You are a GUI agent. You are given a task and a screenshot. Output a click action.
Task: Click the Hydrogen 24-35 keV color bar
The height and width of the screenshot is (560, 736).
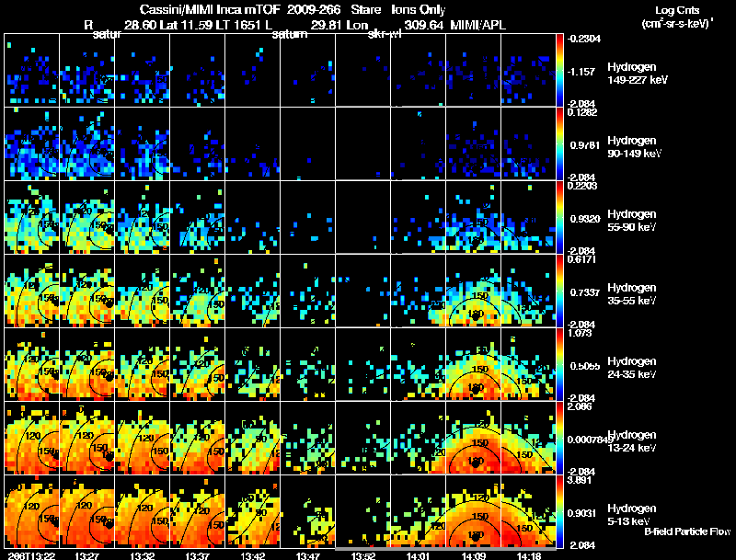click(559, 364)
